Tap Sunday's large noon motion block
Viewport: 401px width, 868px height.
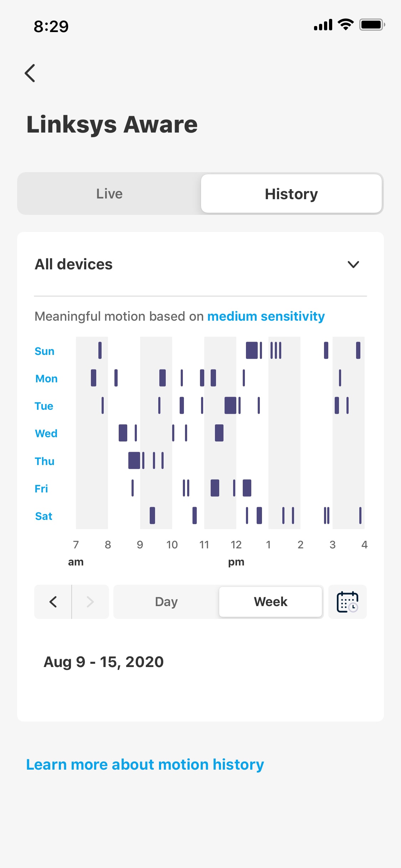pyautogui.click(x=252, y=350)
